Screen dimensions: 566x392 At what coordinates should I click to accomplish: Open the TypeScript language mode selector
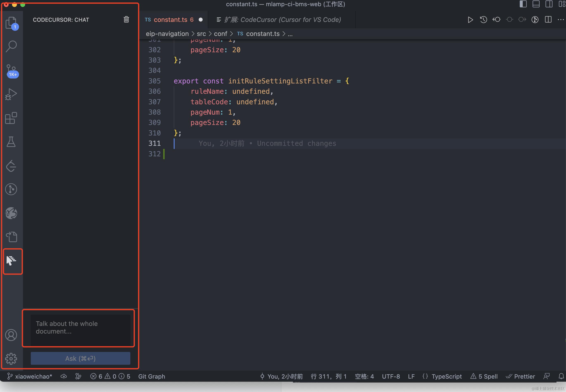pos(446,376)
